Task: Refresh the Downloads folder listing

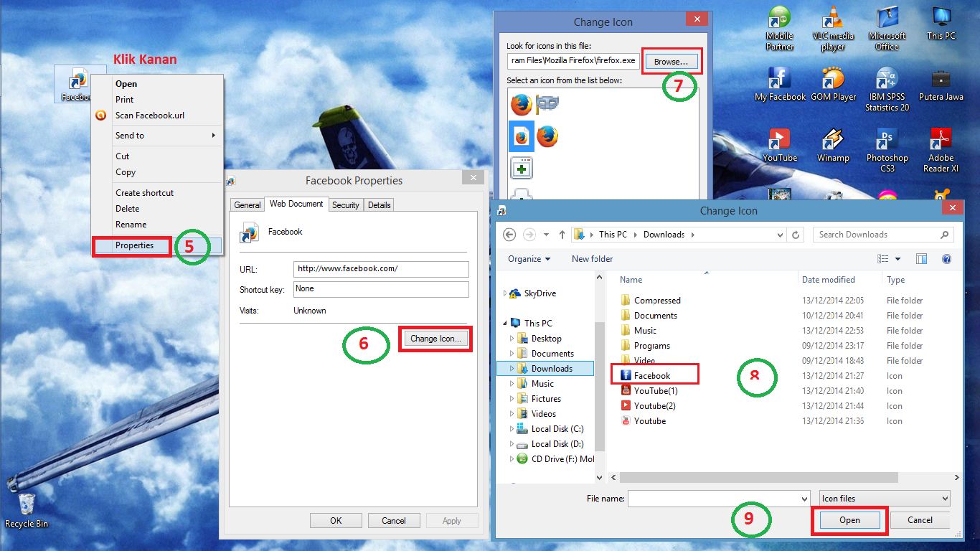Action: [x=796, y=235]
